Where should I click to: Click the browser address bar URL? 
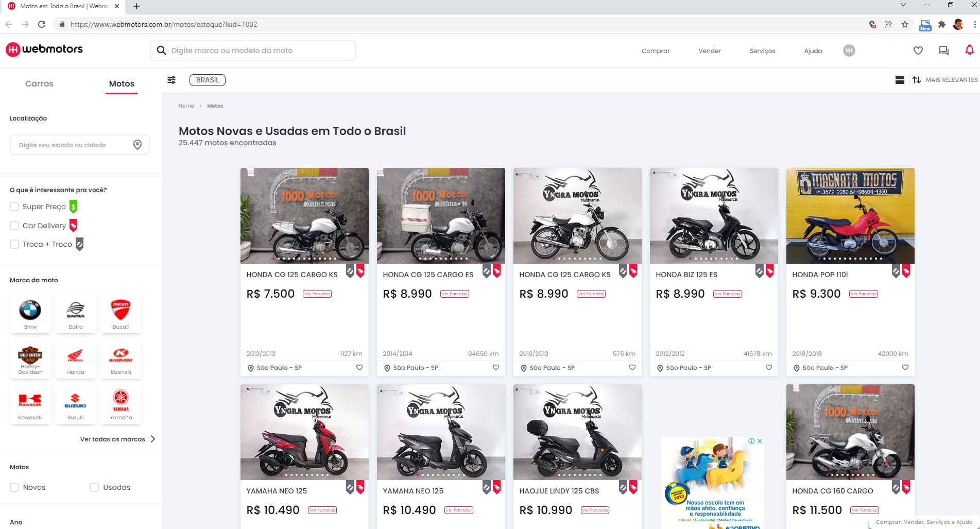coord(164,24)
